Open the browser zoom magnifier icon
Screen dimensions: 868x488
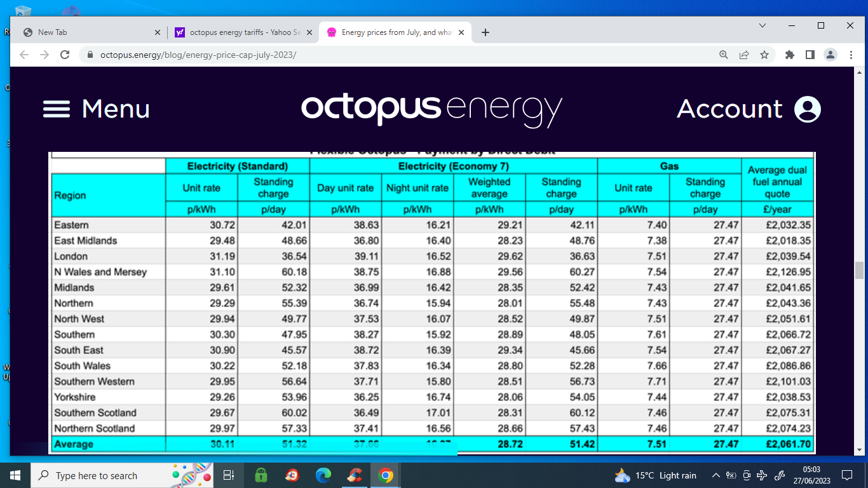724,55
